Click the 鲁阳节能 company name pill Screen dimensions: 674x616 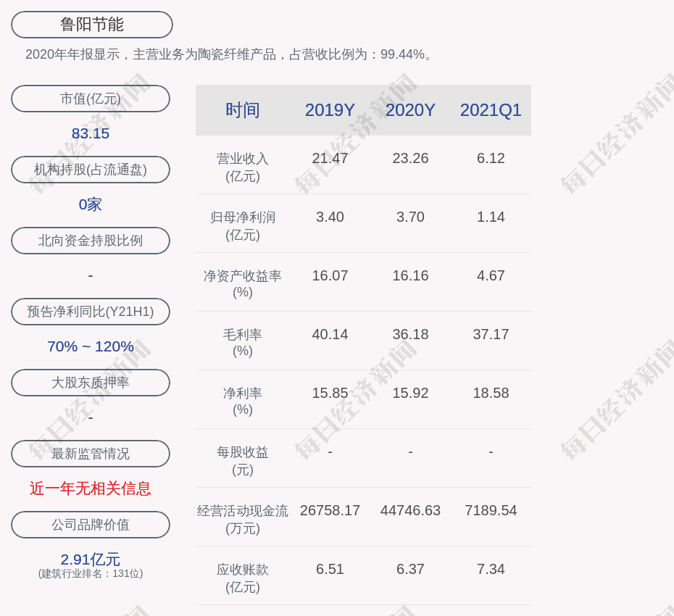coord(91,25)
